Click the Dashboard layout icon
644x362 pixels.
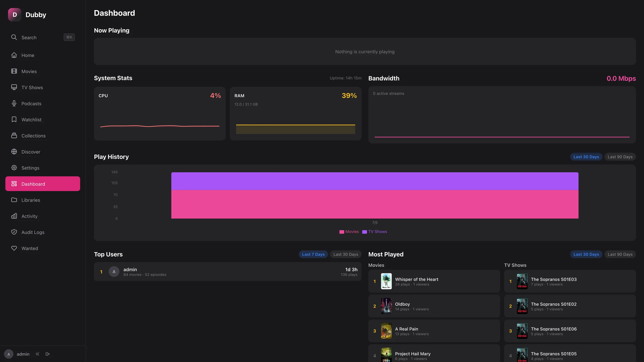[14, 184]
